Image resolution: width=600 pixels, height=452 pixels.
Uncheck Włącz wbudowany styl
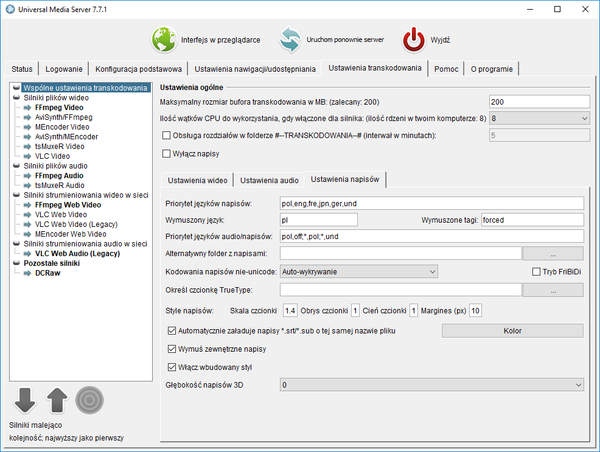172,367
